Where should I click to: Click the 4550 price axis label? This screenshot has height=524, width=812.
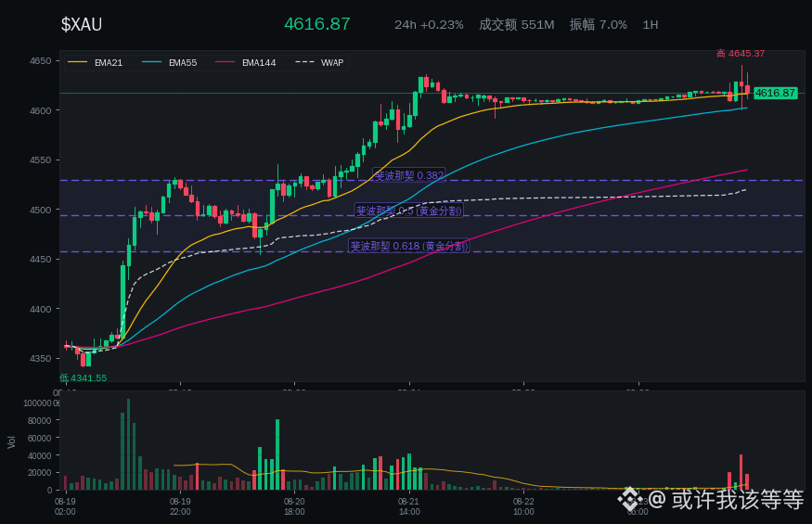41,160
